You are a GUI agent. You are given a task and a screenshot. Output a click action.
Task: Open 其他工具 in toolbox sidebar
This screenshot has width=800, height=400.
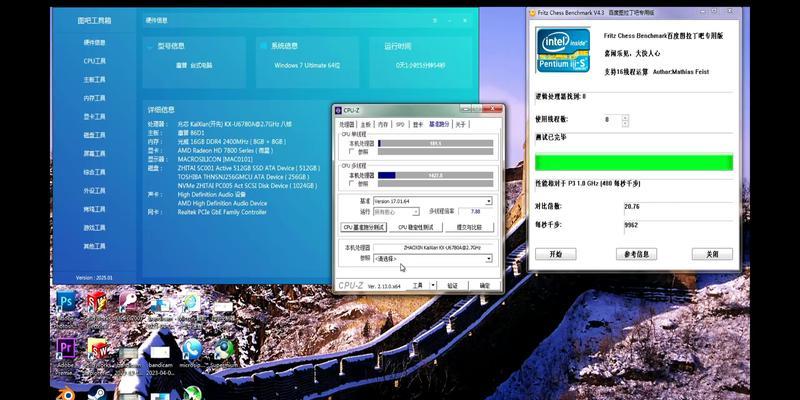pos(94,246)
